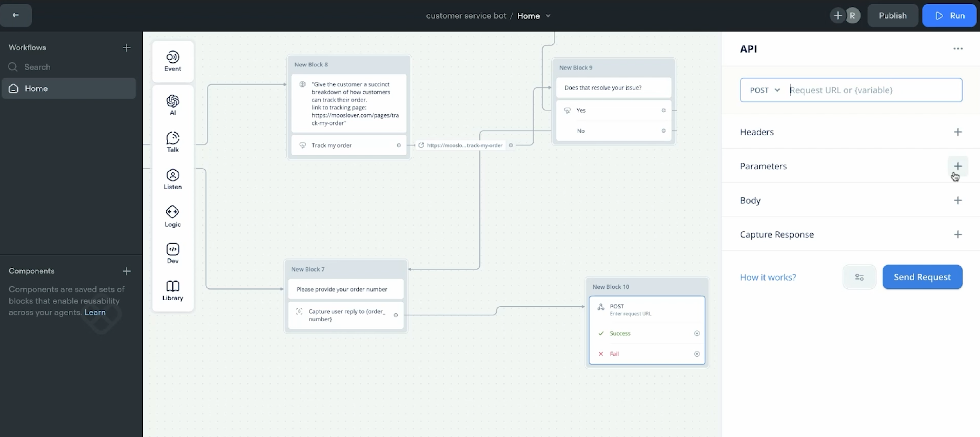Click the Send Request button
Viewport: 980px width, 437px height.
pyautogui.click(x=922, y=277)
